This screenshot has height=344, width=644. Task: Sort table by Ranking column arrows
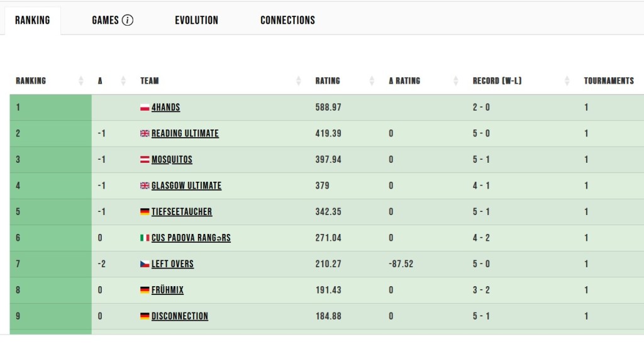click(81, 81)
